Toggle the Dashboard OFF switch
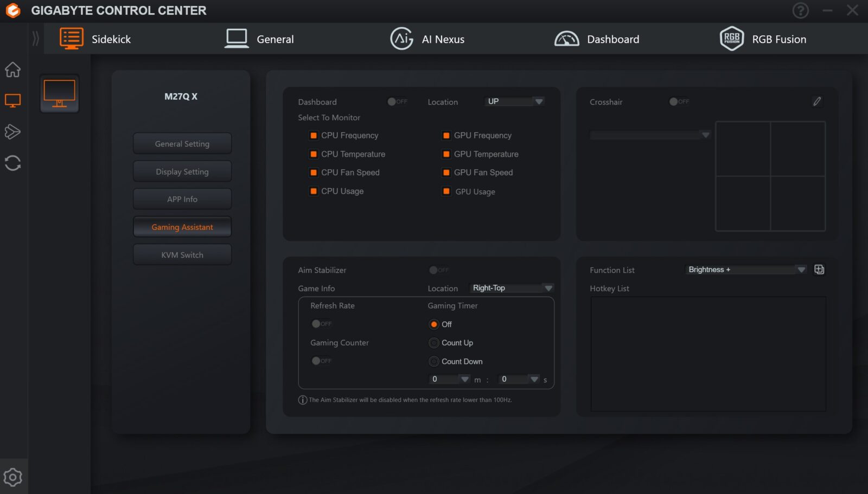868x494 pixels. click(397, 101)
